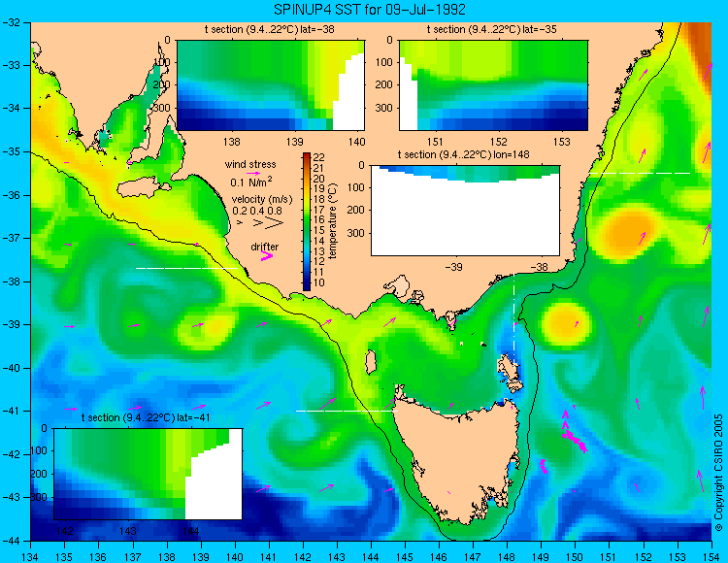
Task: Click the "velocity (m/s)" legend label
Action: (262, 200)
